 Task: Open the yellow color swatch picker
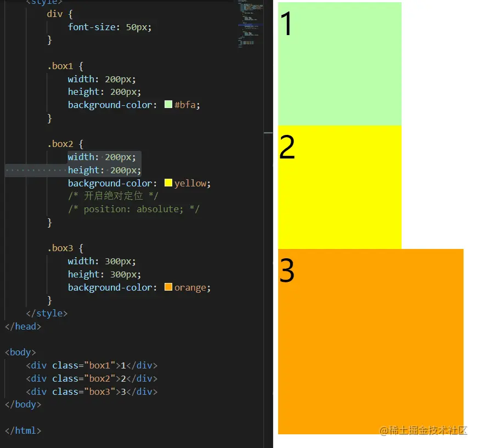pos(168,183)
